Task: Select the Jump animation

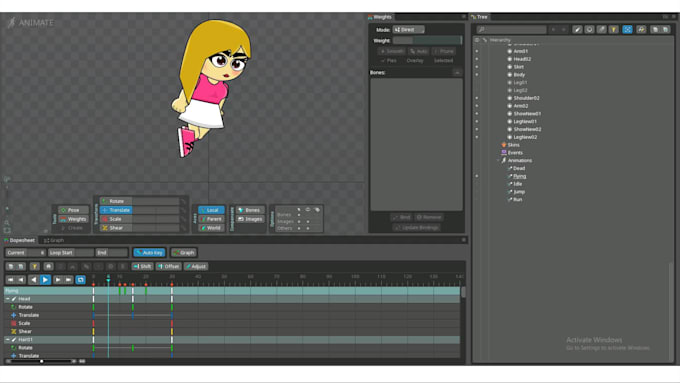Action: coord(519,192)
